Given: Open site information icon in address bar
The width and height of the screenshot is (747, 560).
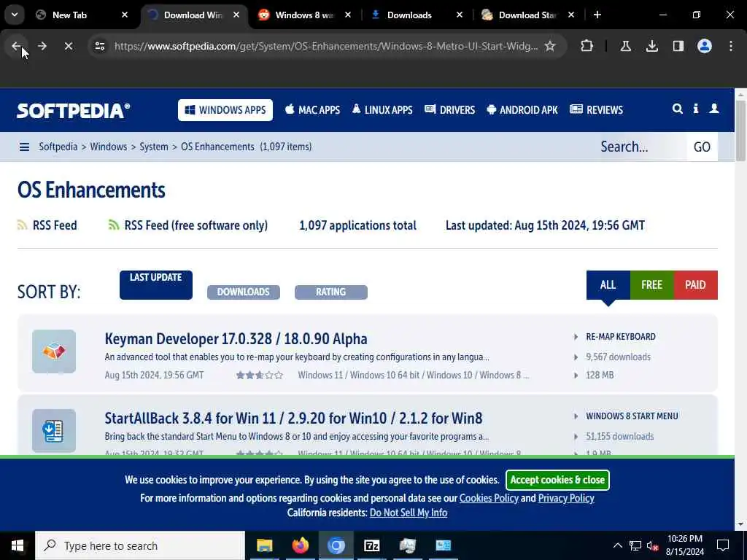Looking at the screenshot, I should pyautogui.click(x=99, y=46).
